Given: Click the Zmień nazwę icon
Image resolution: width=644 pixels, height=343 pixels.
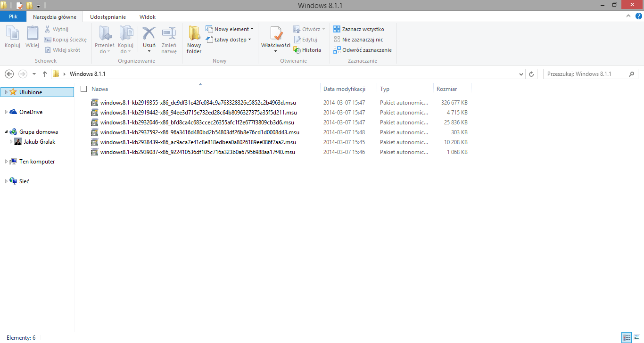Looking at the screenshot, I should (x=169, y=33).
